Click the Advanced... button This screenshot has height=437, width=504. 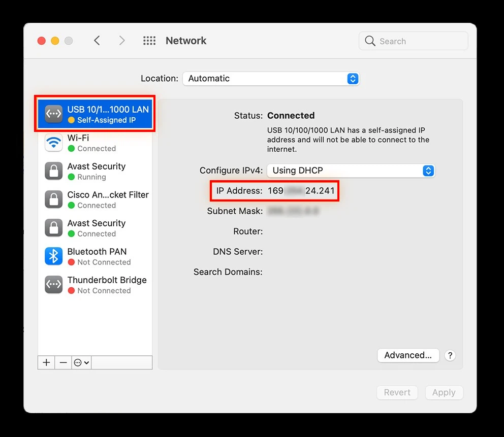(408, 355)
